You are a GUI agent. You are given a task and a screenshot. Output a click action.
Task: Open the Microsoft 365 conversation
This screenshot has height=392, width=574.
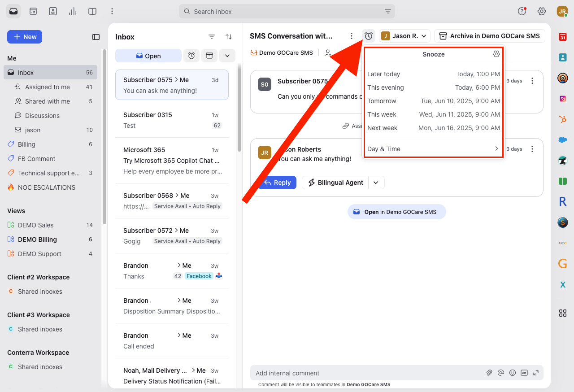coord(172,161)
